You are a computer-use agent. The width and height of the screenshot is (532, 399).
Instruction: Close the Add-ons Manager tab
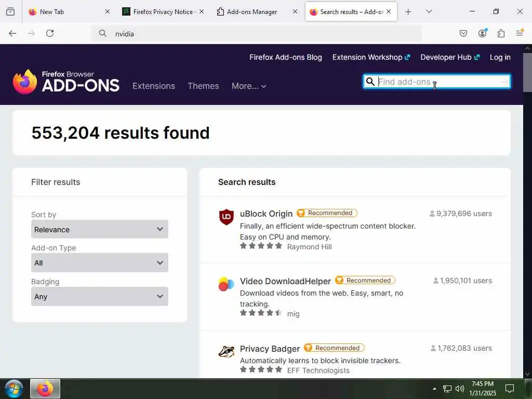pos(295,12)
